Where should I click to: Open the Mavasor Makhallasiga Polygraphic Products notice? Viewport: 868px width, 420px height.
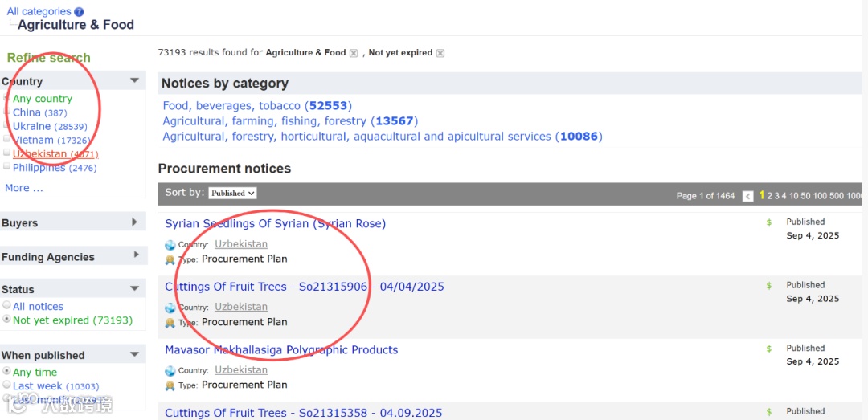[x=281, y=350]
